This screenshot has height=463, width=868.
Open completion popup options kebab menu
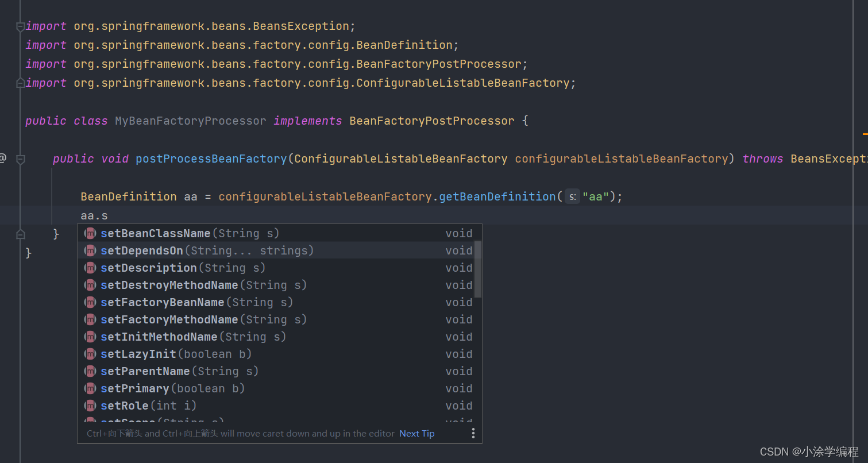point(473,433)
